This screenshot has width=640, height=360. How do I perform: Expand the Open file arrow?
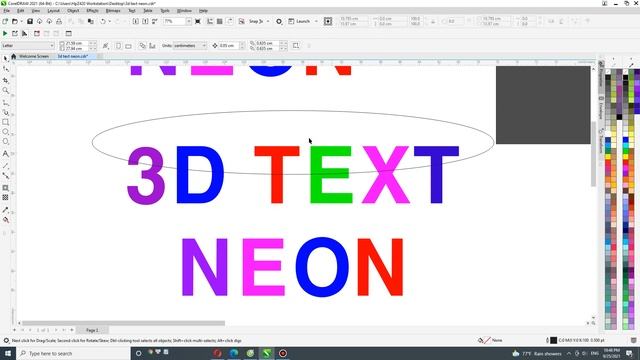(x=21, y=21)
